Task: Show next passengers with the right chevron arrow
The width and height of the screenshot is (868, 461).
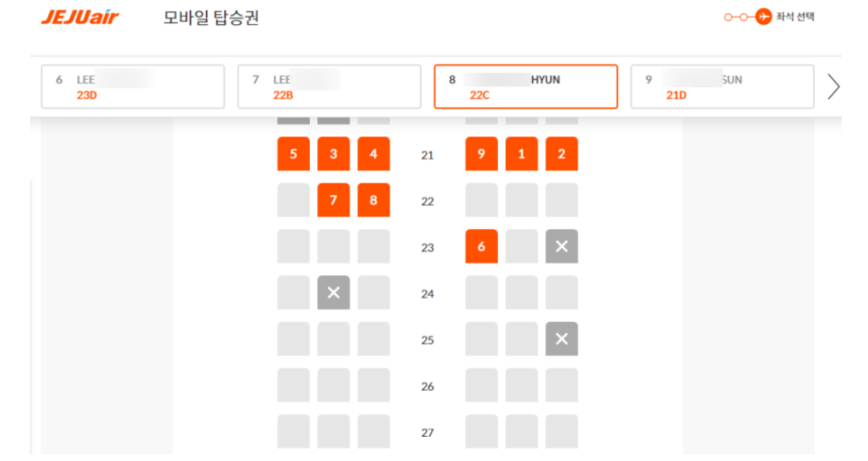Action: (x=834, y=86)
